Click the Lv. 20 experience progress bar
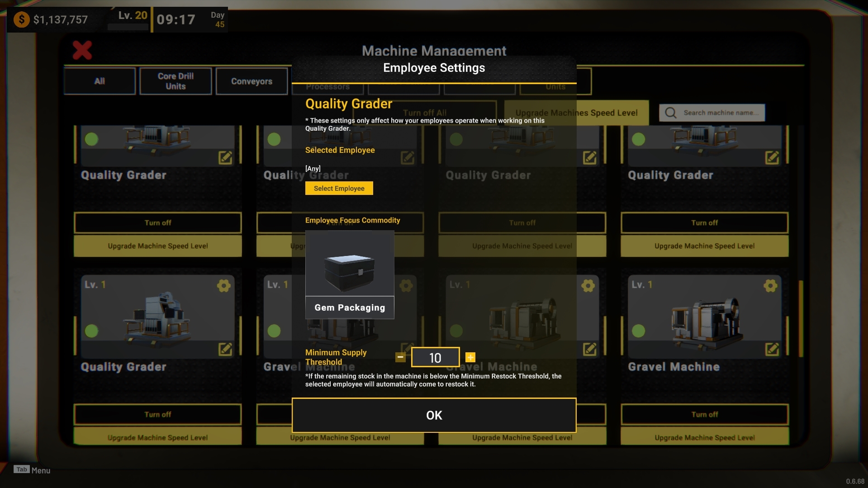The image size is (868, 488). [128, 27]
